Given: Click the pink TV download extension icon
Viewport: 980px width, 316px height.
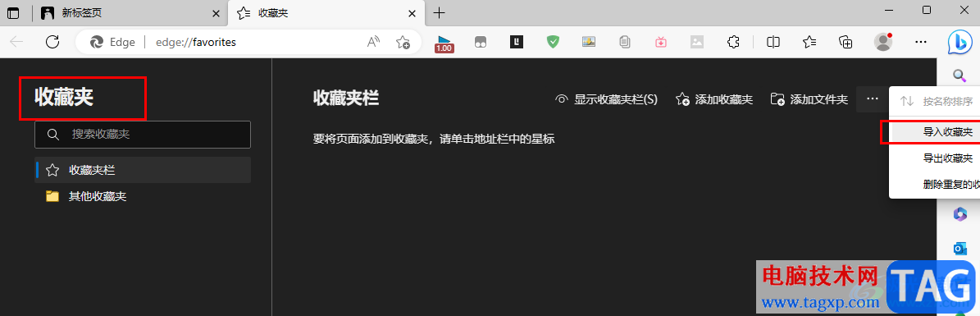Looking at the screenshot, I should point(661,42).
